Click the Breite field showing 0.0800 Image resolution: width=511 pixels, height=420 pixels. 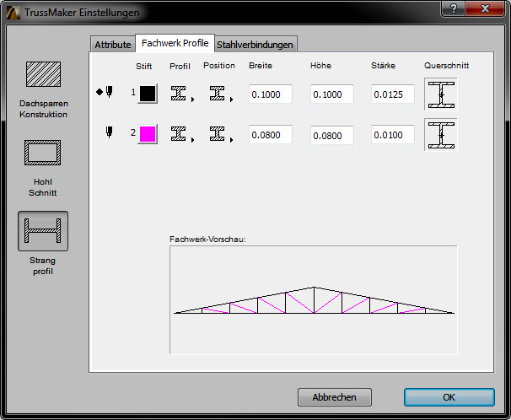[270, 135]
